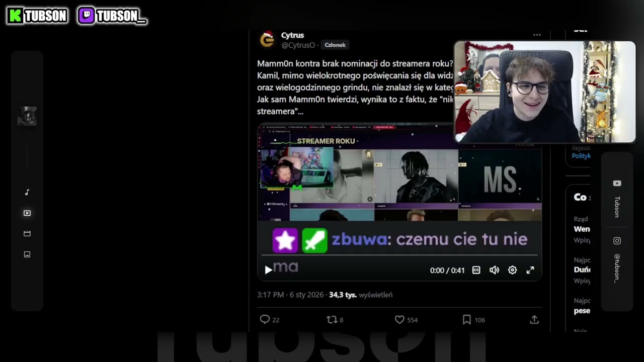Select the image sidebar icon
Image resolution: width=644 pixels, height=362 pixels.
click(x=27, y=254)
